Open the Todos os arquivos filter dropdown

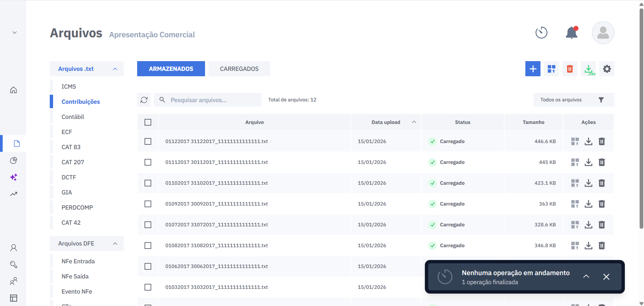point(573,100)
